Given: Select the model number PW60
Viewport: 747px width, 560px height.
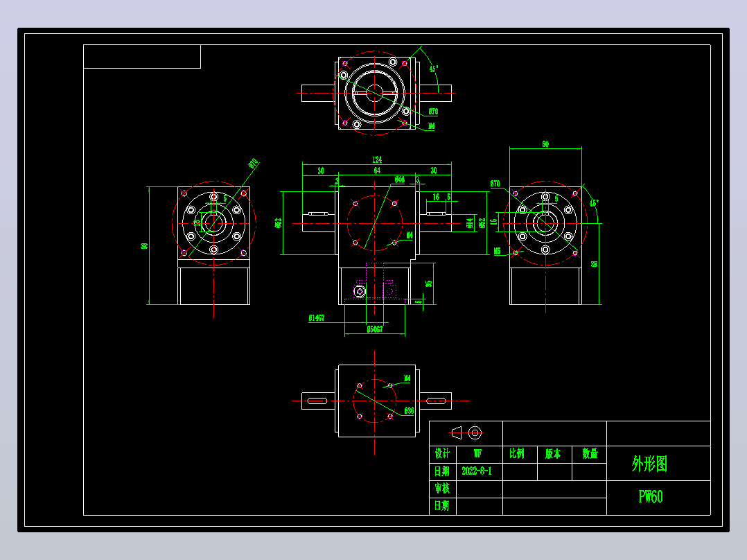Looking at the screenshot, I should tap(650, 497).
